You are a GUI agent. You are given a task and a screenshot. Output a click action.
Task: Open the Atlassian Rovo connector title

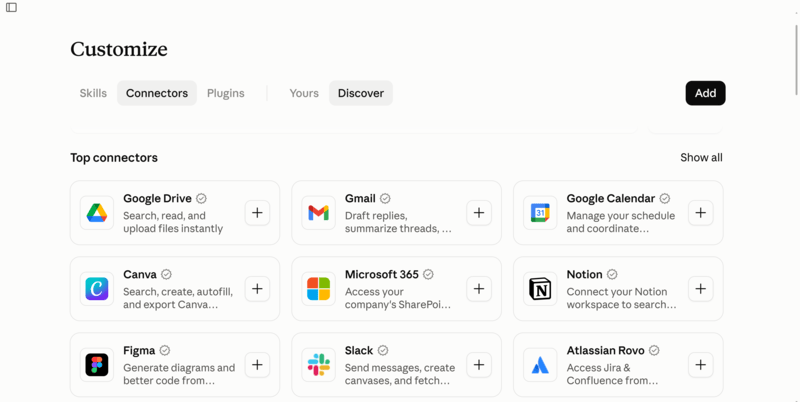(605, 350)
